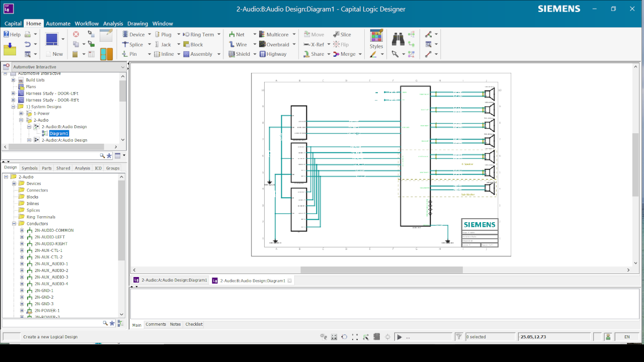This screenshot has width=644, height=362.
Task: Add a Pin to the diagram
Action: pyautogui.click(x=129, y=54)
